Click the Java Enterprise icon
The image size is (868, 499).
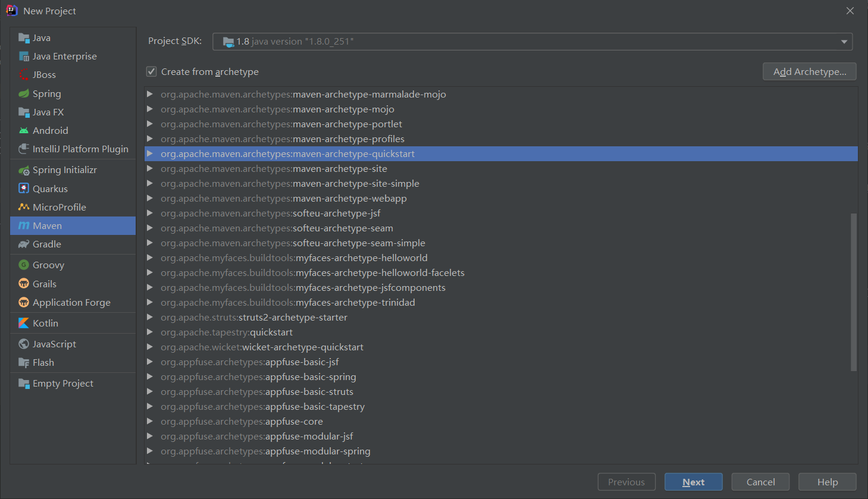[24, 57]
